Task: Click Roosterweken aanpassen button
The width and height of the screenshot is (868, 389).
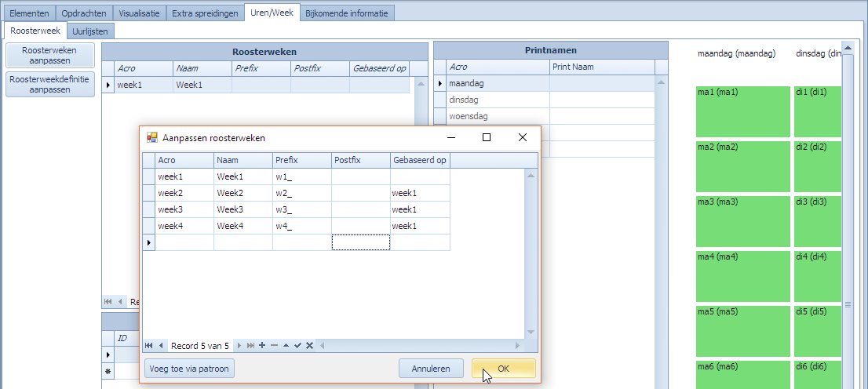Action: pyautogui.click(x=49, y=56)
